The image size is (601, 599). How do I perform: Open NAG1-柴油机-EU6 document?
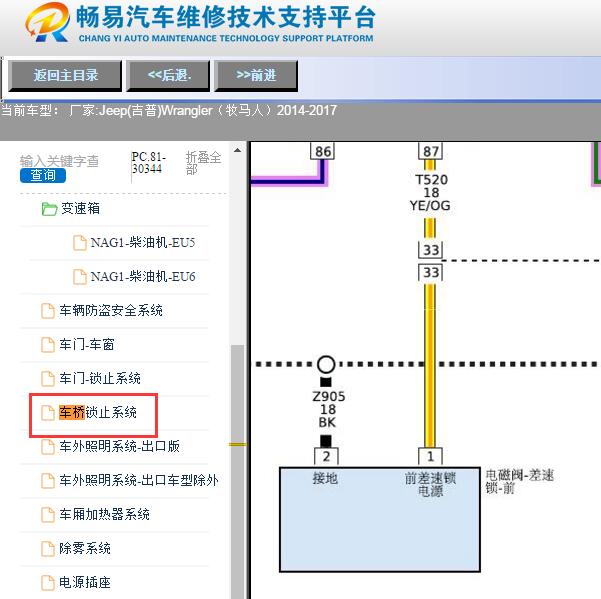point(143,276)
